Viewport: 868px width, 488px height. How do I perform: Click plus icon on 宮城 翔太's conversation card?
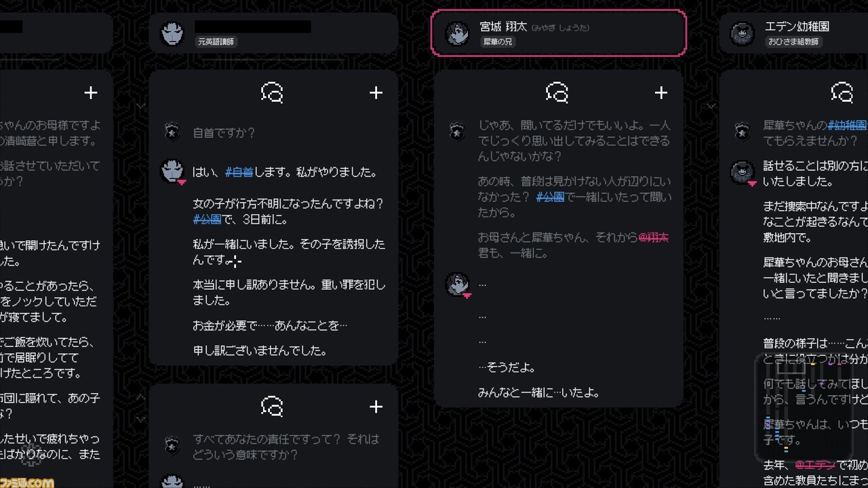(661, 93)
